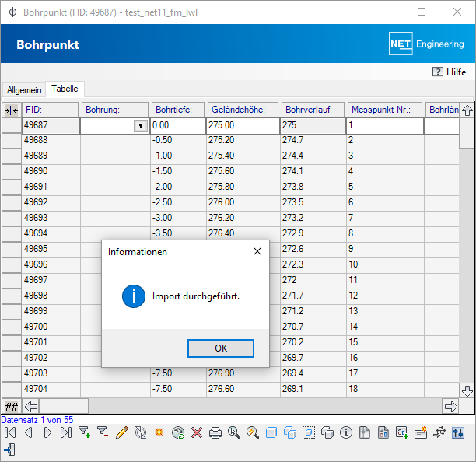Click the pencil edit icon

[122, 432]
